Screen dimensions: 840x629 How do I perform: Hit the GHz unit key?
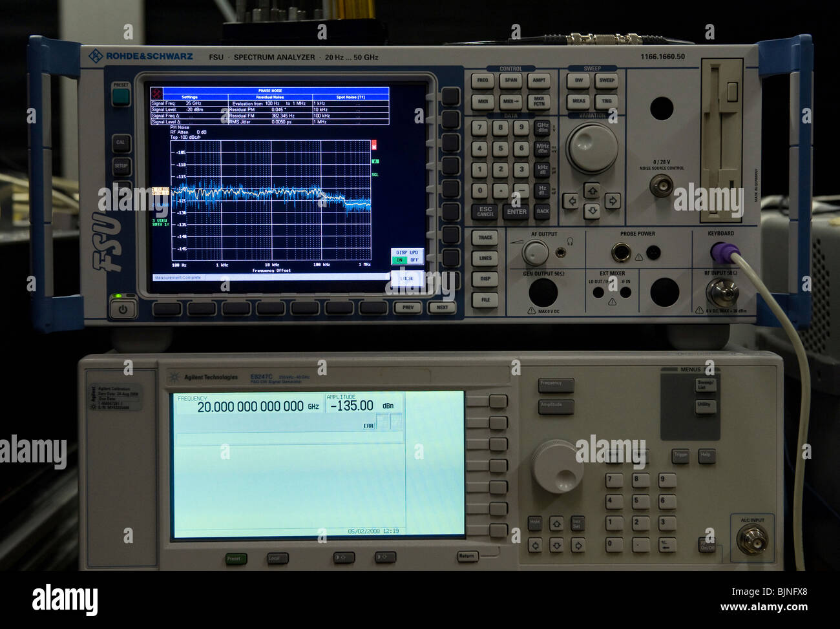[542, 127]
